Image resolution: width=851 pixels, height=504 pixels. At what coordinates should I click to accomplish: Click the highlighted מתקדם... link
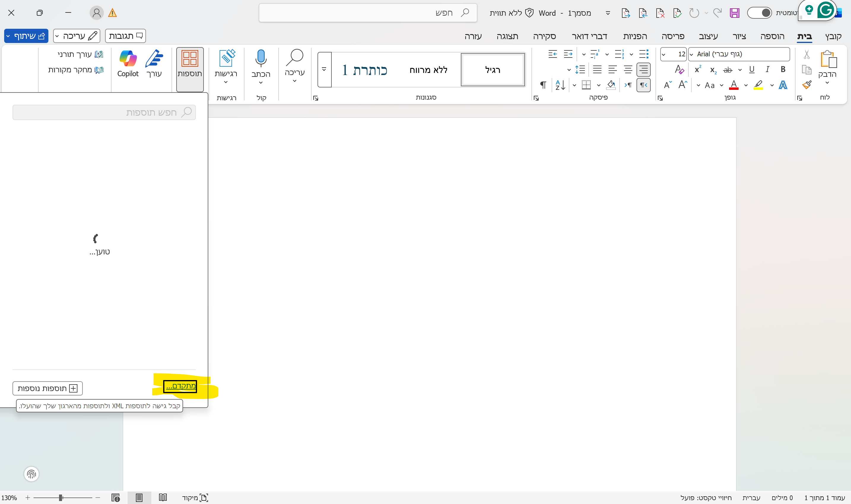click(180, 386)
